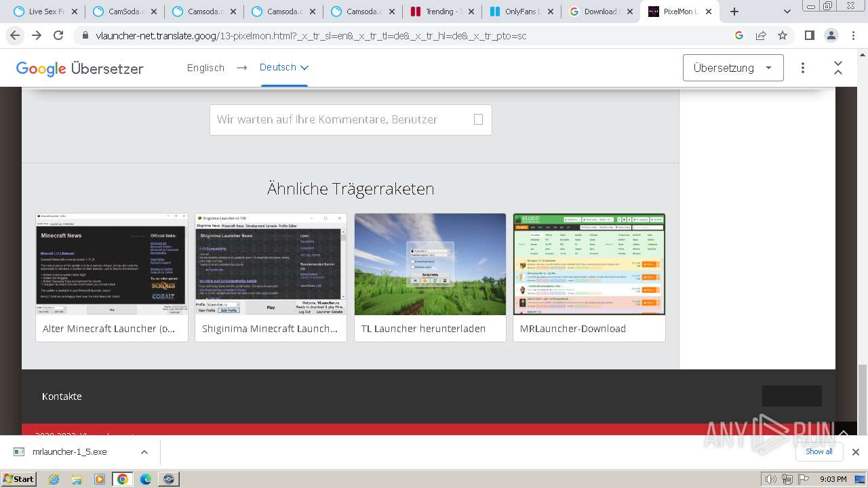Click MRLauncher-Download link
The width and height of the screenshot is (868, 488).
[573, 329]
